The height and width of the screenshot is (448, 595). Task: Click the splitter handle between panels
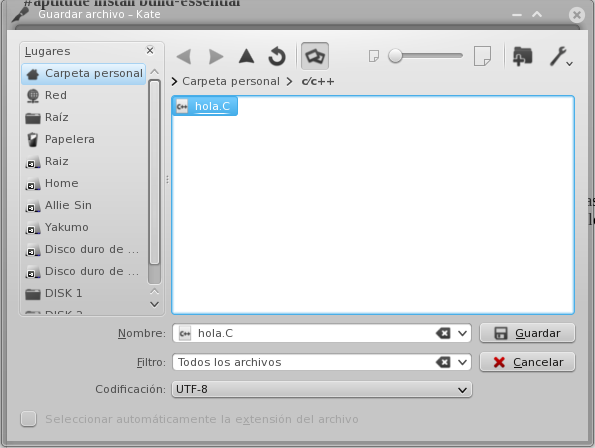point(167,180)
